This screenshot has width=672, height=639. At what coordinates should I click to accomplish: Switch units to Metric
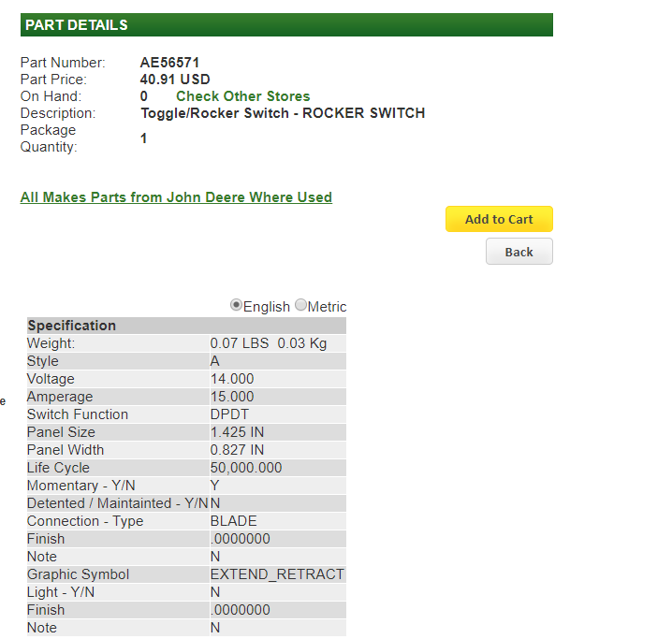pos(300,305)
